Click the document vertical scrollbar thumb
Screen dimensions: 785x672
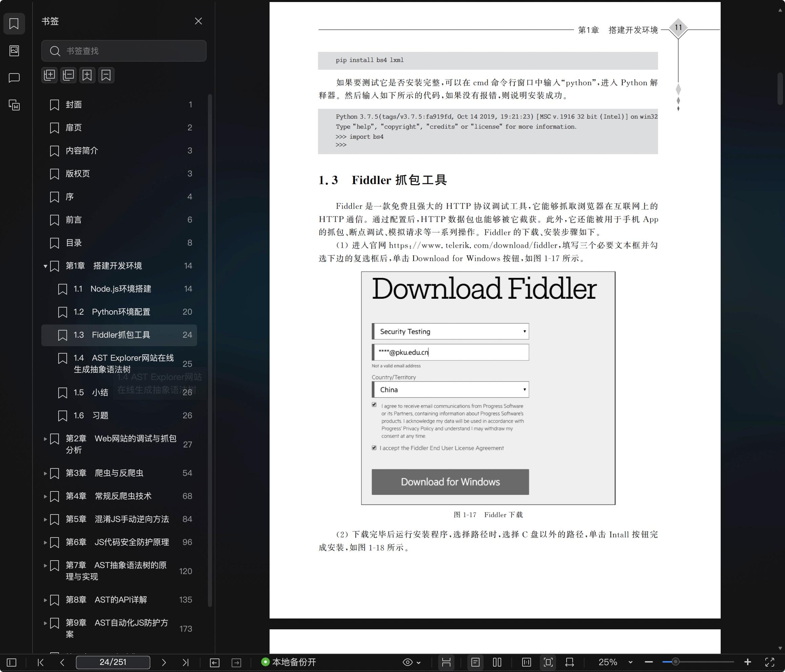click(x=780, y=88)
